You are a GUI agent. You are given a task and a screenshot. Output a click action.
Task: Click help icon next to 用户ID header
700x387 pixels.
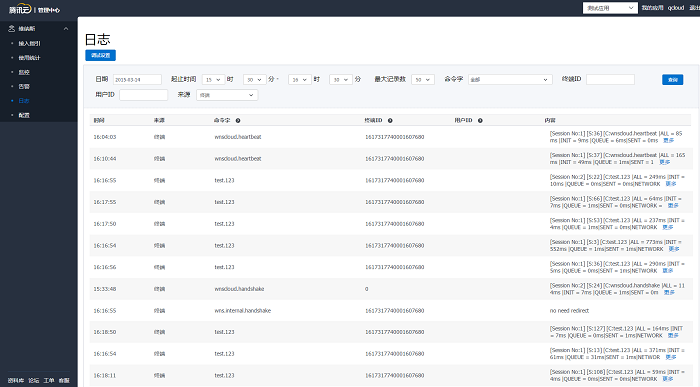(480, 121)
